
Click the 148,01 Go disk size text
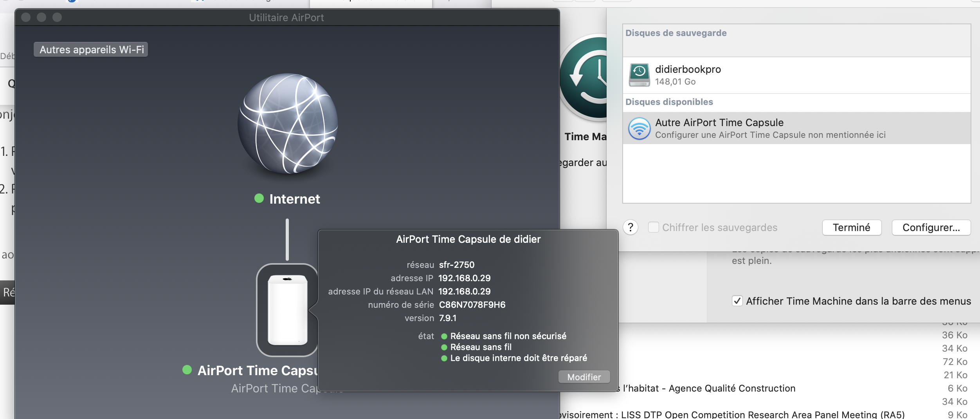675,81
